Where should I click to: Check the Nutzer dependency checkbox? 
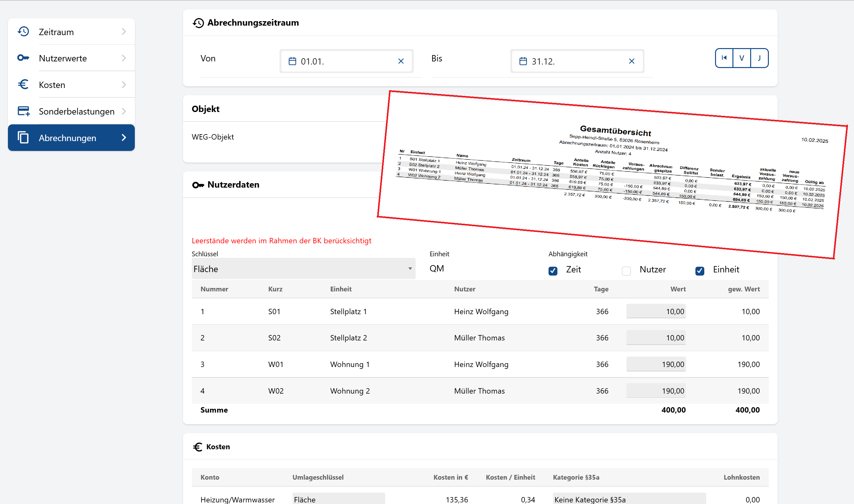tap(626, 271)
